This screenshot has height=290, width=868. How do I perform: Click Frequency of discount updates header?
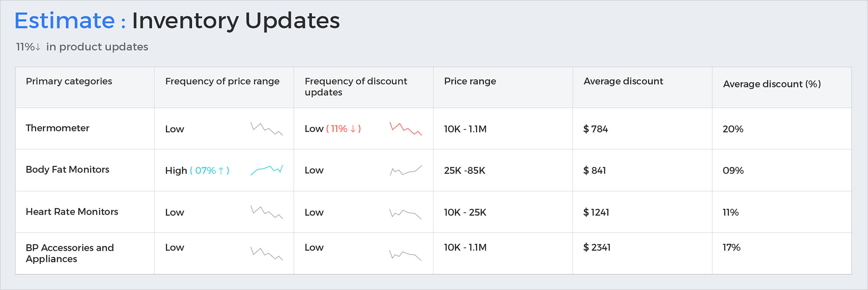tap(356, 86)
